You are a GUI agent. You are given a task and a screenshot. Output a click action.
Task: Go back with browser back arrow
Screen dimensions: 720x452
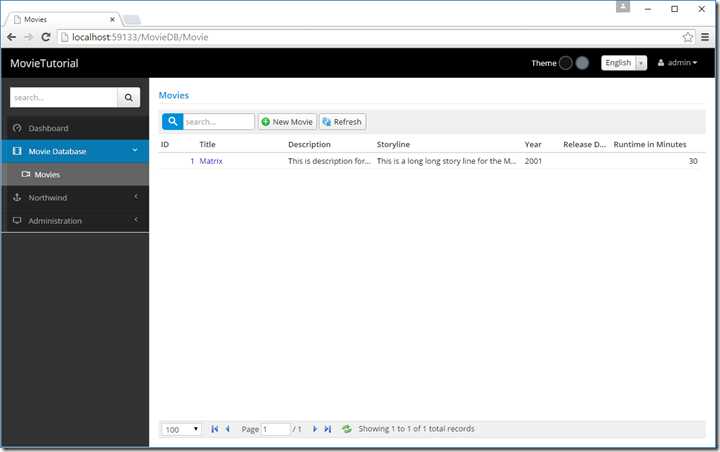[x=12, y=37]
